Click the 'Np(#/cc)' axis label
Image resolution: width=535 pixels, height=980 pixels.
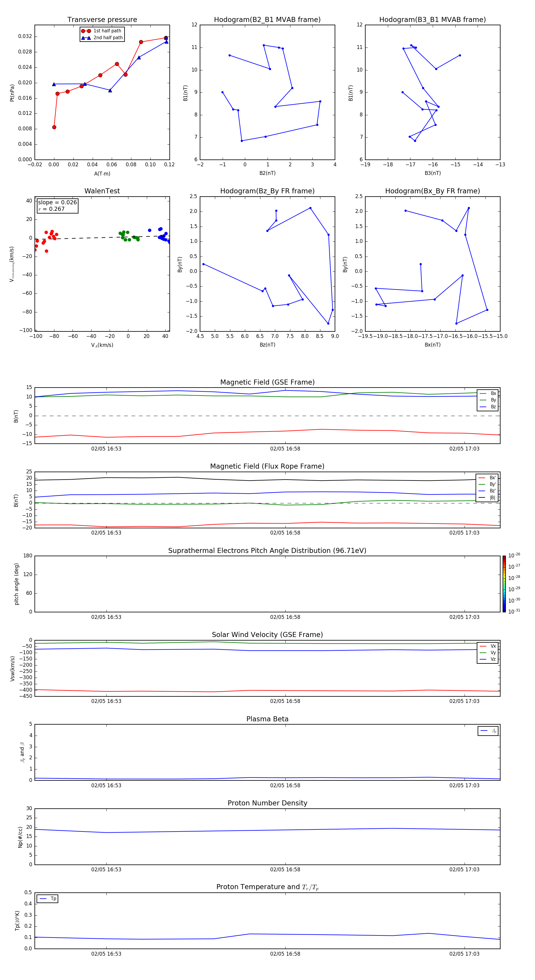[x=20, y=837]
